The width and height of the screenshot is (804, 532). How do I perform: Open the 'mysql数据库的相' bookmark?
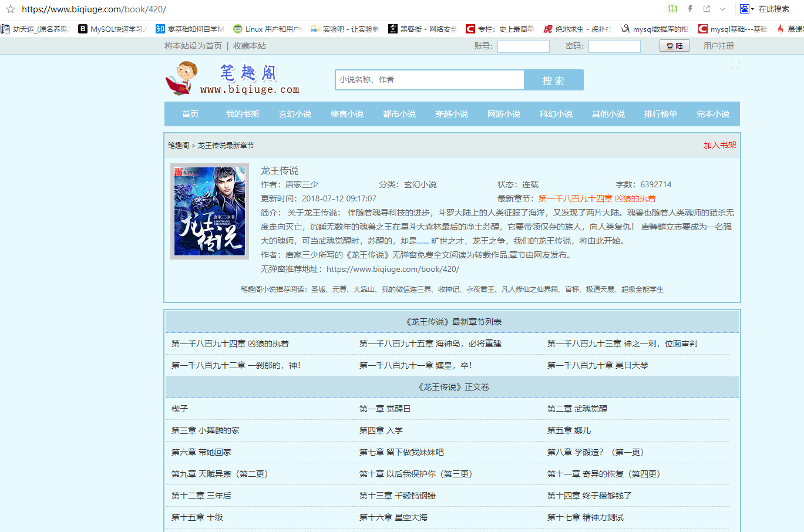point(655,29)
